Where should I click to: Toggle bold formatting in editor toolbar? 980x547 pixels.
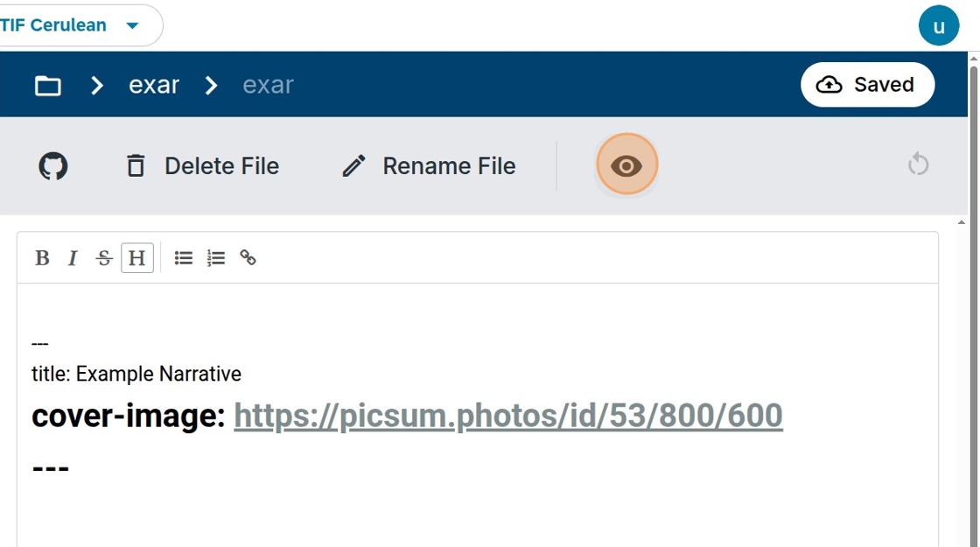42,257
